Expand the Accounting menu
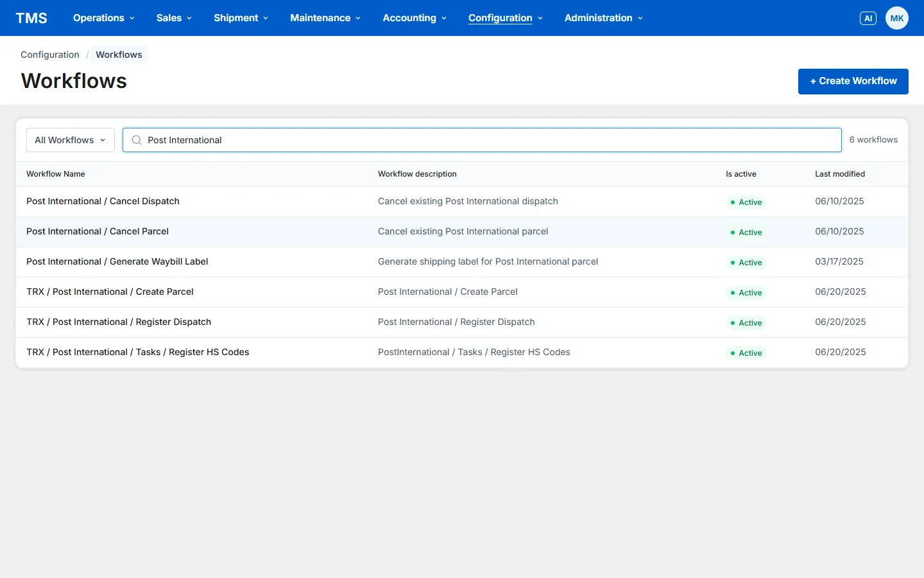Viewport: 924px width, 578px height. pos(415,18)
